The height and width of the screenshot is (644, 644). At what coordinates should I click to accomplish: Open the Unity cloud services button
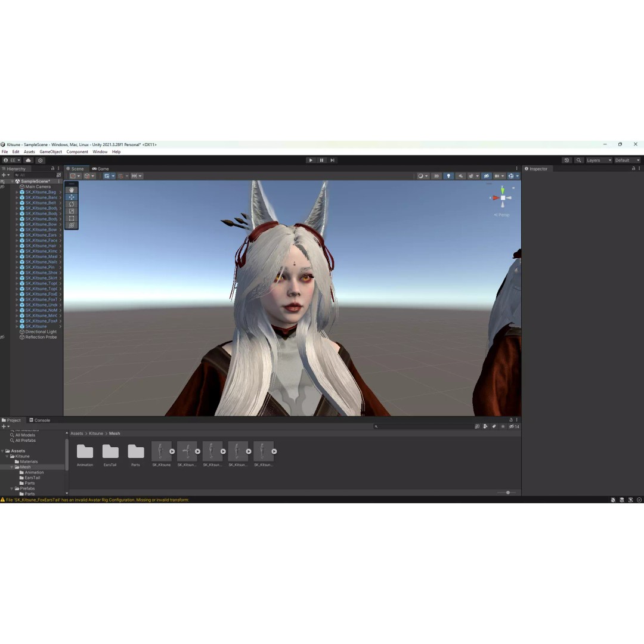[28, 160]
